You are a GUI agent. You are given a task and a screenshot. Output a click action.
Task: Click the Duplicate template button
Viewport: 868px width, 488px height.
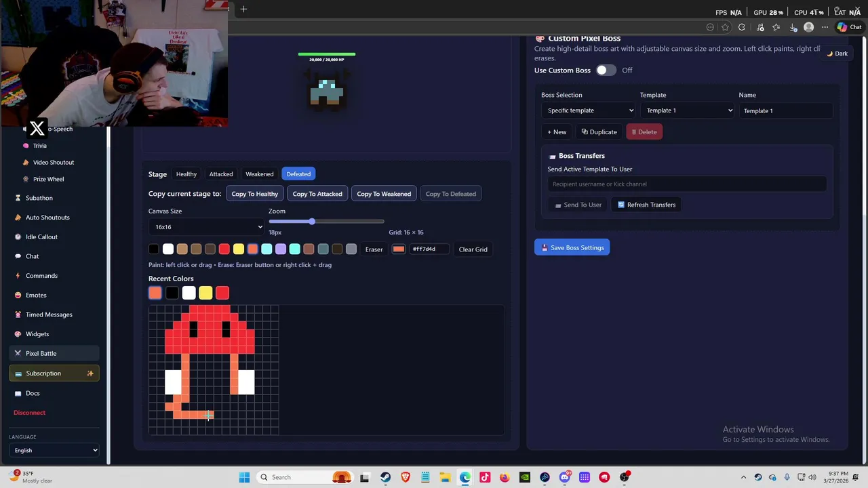[599, 132]
